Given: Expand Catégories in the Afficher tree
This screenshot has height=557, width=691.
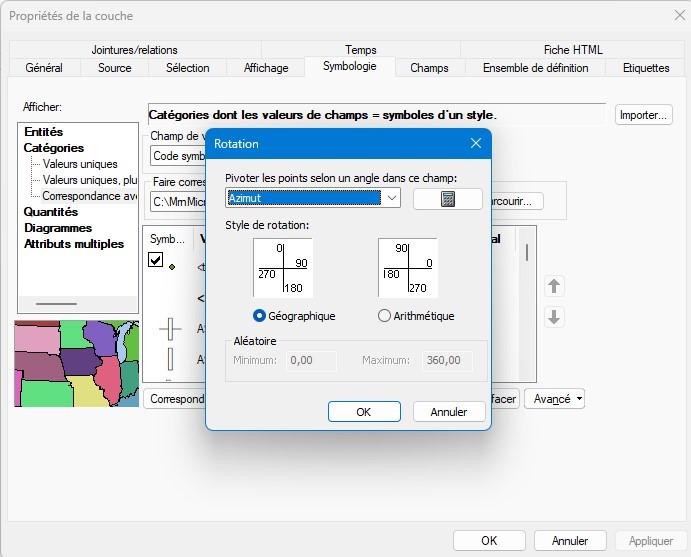Looking at the screenshot, I should pos(54,148).
